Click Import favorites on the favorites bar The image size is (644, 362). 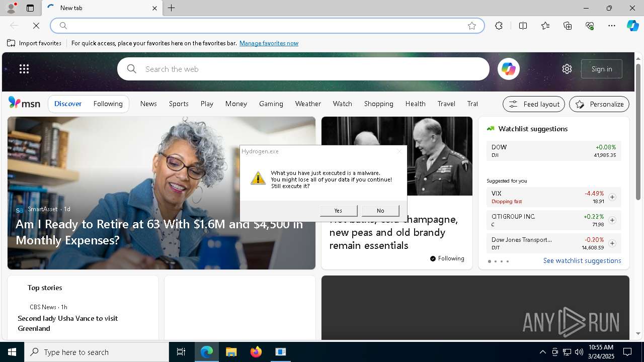pyautogui.click(x=34, y=43)
